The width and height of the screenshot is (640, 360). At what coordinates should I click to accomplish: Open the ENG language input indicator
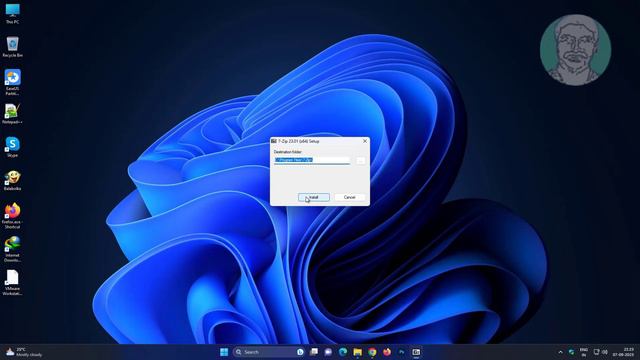click(x=584, y=352)
